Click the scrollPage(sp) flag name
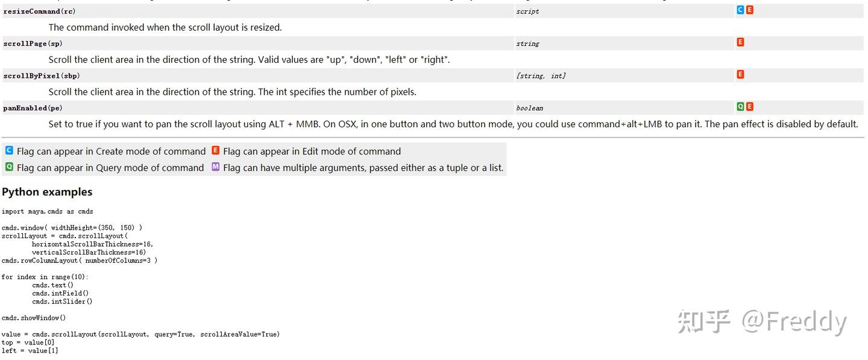The width and height of the screenshot is (868, 360). [x=33, y=43]
